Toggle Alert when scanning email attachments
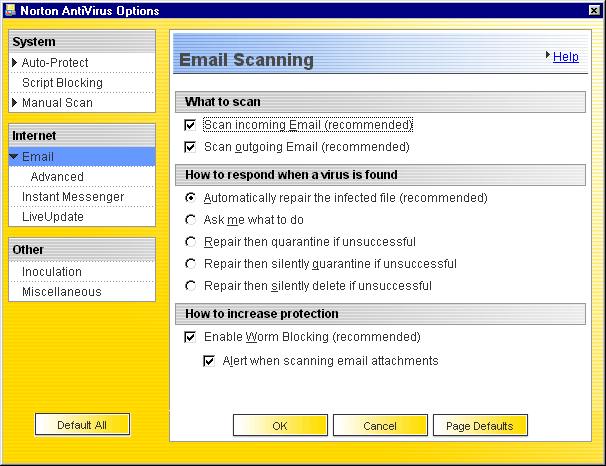This screenshot has width=606, height=466. (x=209, y=361)
